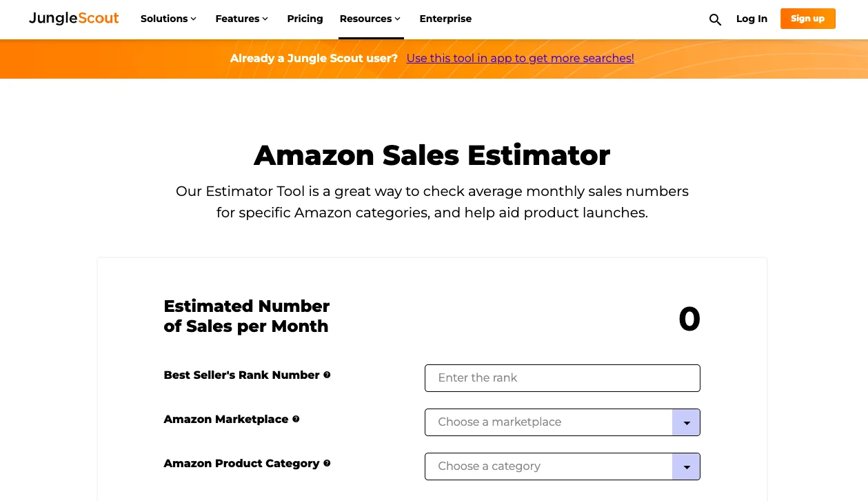This screenshot has width=868, height=501.
Task: Open the 'Choose a category' combo box
Action: click(x=562, y=466)
